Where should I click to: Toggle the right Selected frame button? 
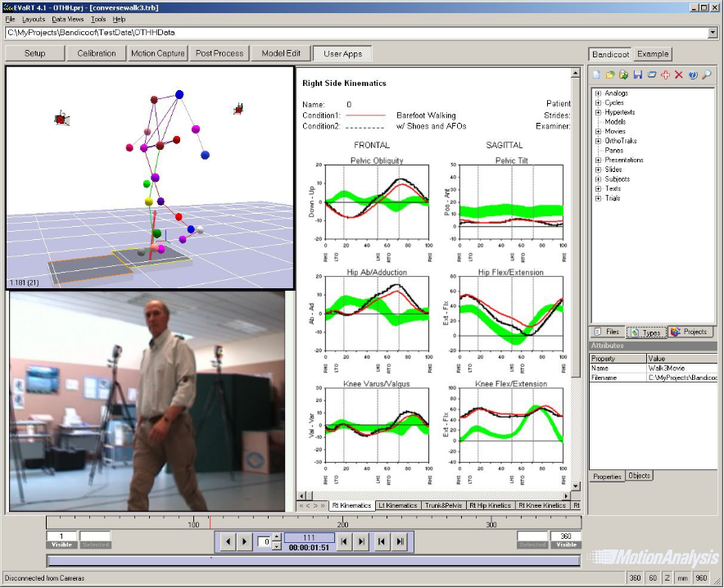[532, 545]
